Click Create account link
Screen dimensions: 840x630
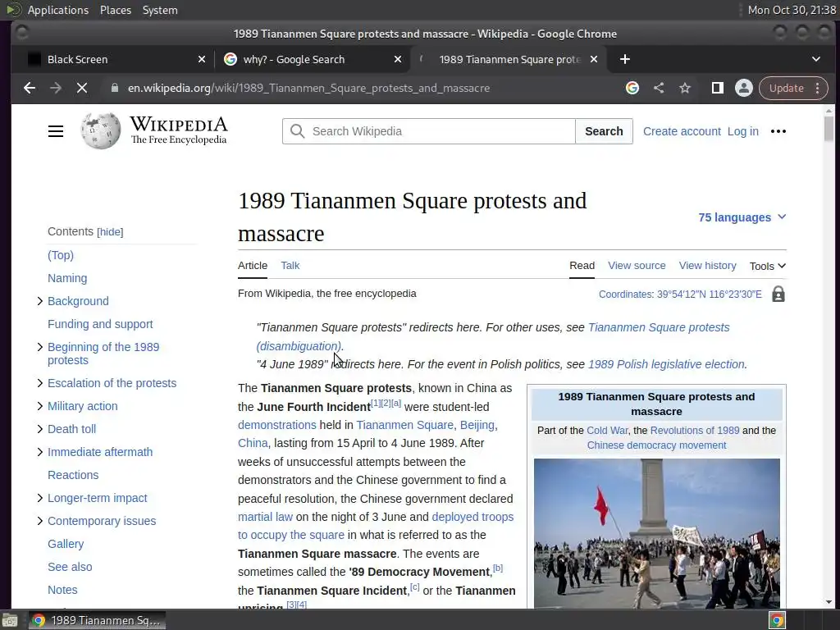[x=682, y=131]
